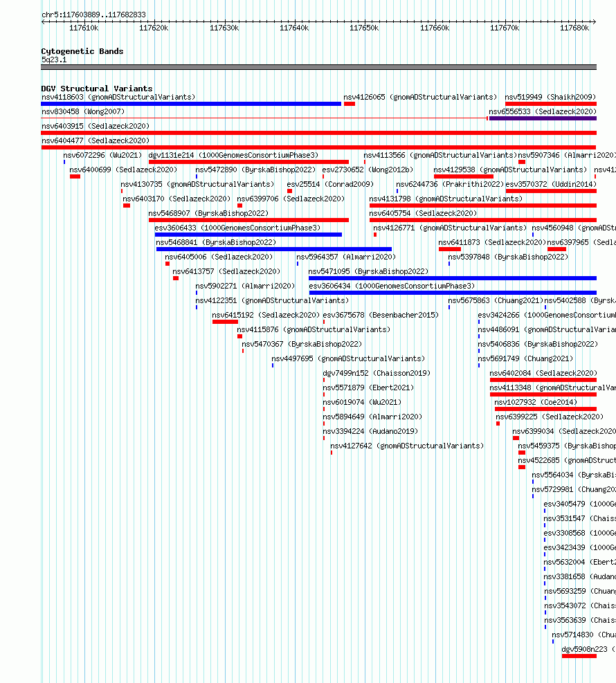Viewport: 616px width, 683px height.
Task: Click esv3606434 (1000GenomesConsortiumPhase3) label
Action: pos(392,286)
